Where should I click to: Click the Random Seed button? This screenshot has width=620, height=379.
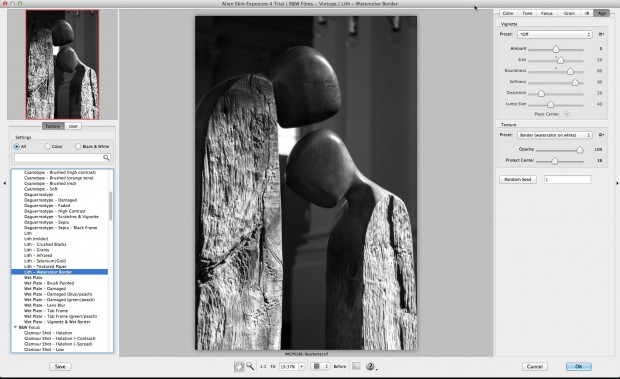click(518, 179)
